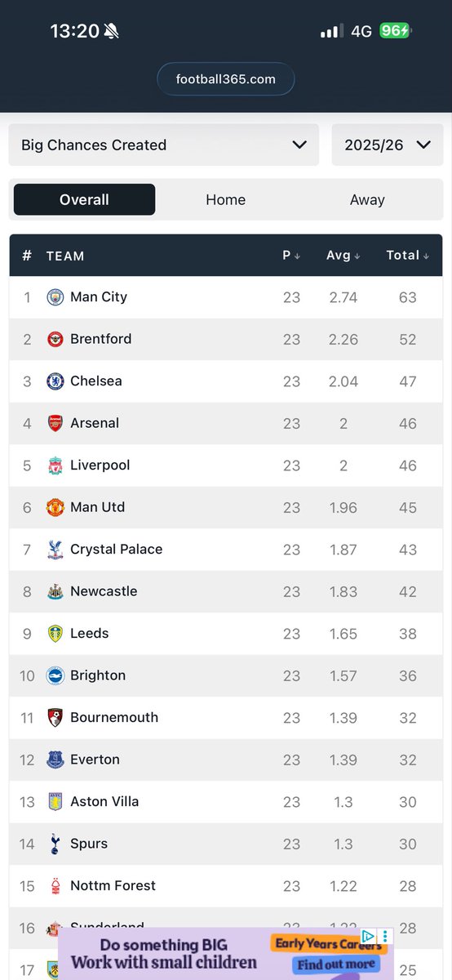
Task: Switch to the Home tab
Action: pos(225,199)
